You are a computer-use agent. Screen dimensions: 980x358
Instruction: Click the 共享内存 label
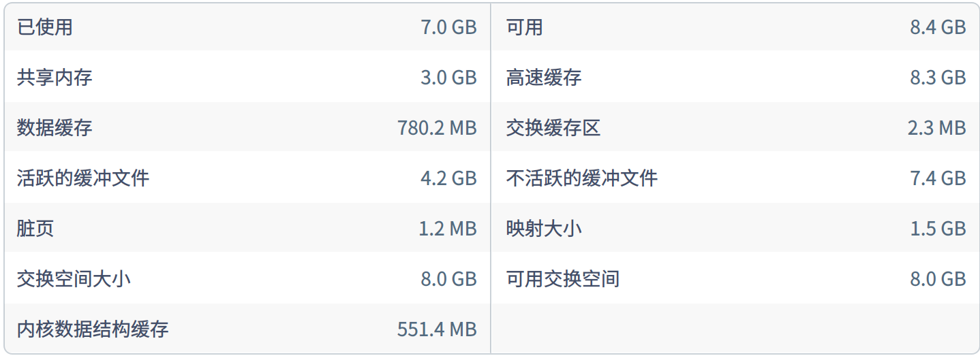(x=55, y=78)
